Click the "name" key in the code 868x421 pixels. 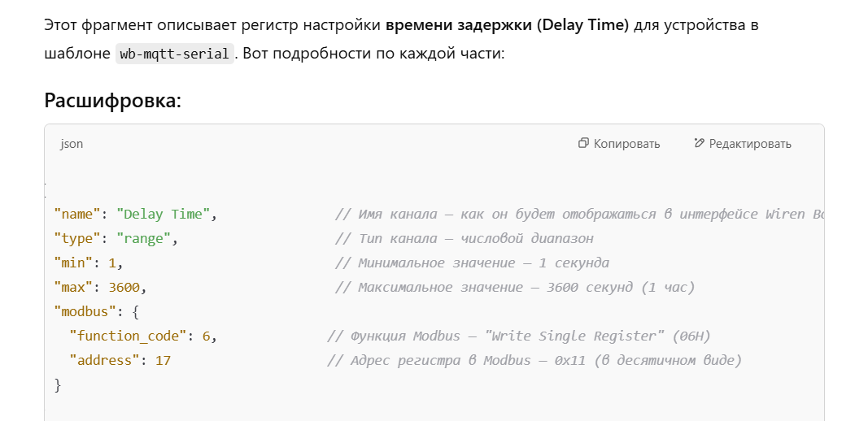click(77, 214)
